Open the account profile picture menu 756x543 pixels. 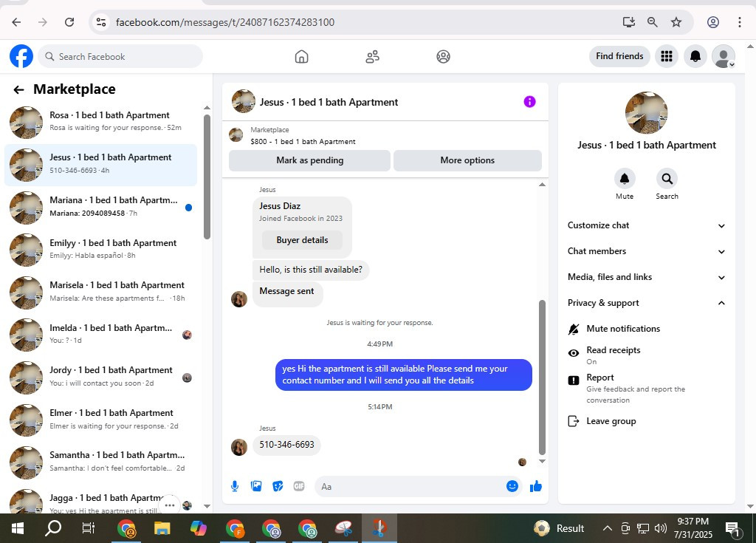click(x=724, y=56)
